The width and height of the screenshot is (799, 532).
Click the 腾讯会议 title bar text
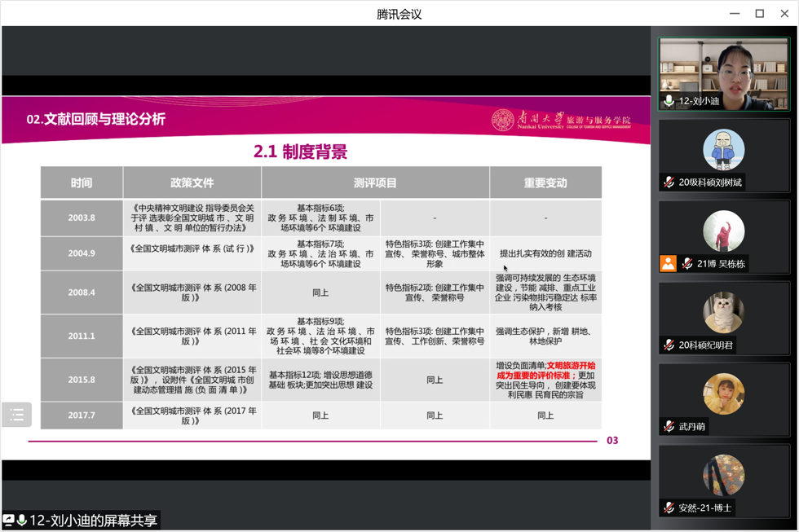pyautogui.click(x=399, y=14)
